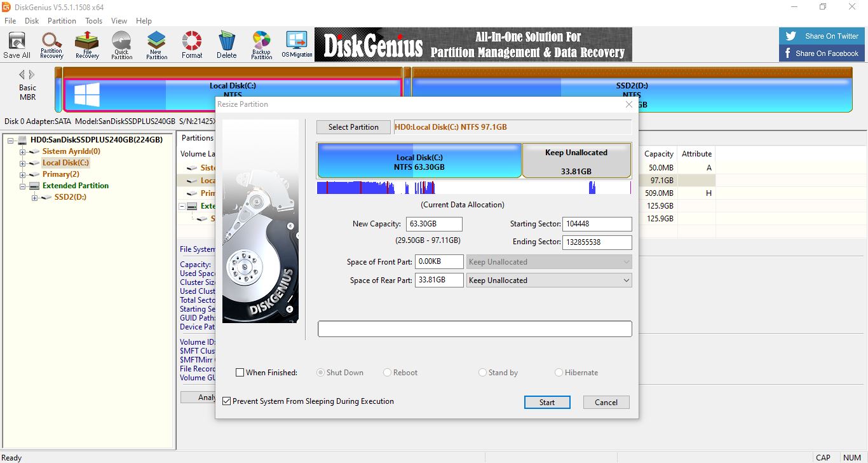Click the NTFS 63.30GB block in resize bar
The width and height of the screenshot is (868, 463).
pyautogui.click(x=419, y=161)
